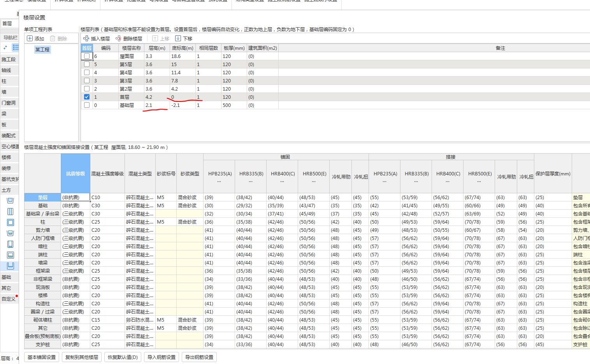
Task: Click the 插入楼层 insert floor icon
Action: click(86, 38)
